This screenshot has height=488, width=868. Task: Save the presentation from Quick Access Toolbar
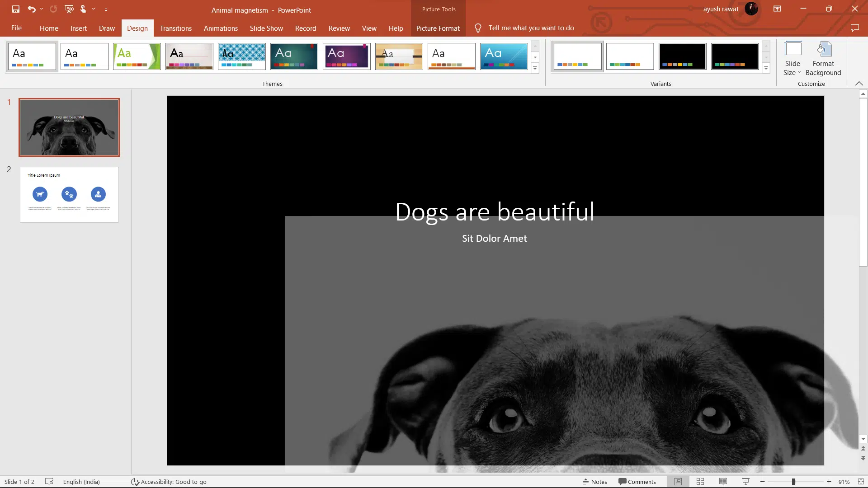[x=15, y=9]
